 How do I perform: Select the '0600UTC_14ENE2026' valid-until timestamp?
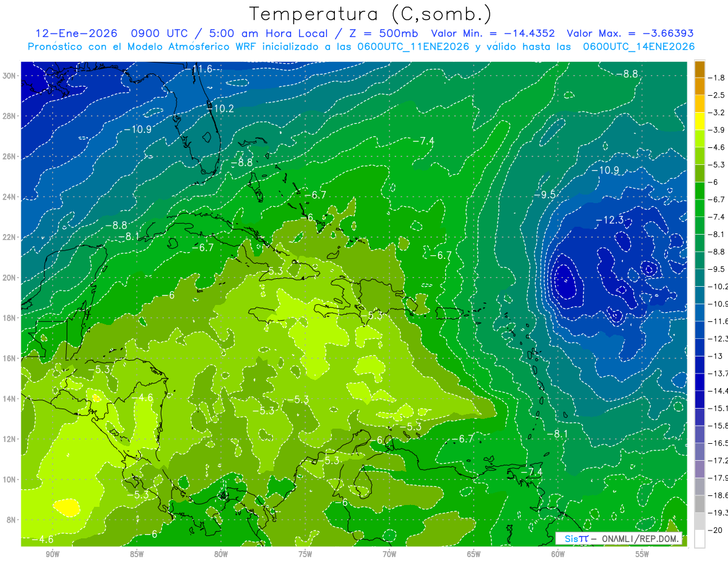(638, 47)
